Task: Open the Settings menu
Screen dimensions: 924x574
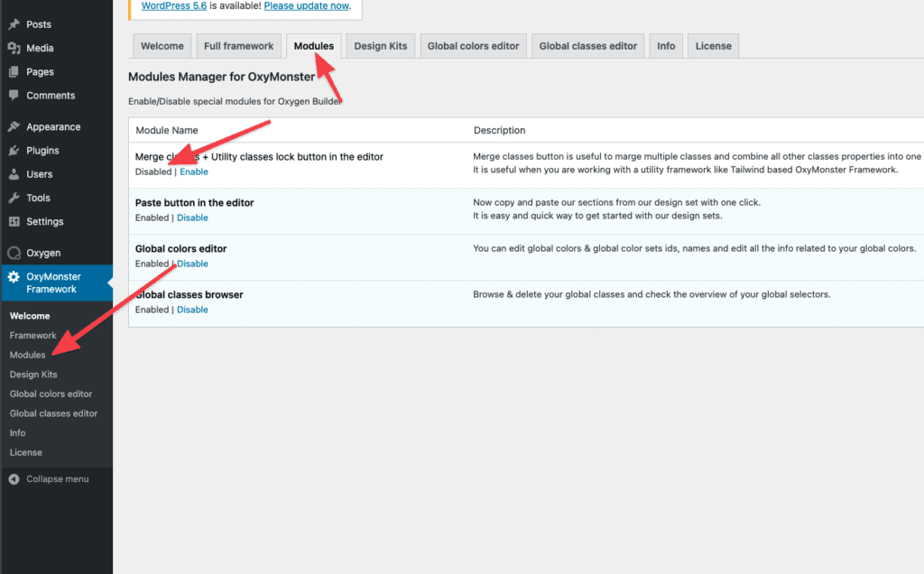Action: 45,221
